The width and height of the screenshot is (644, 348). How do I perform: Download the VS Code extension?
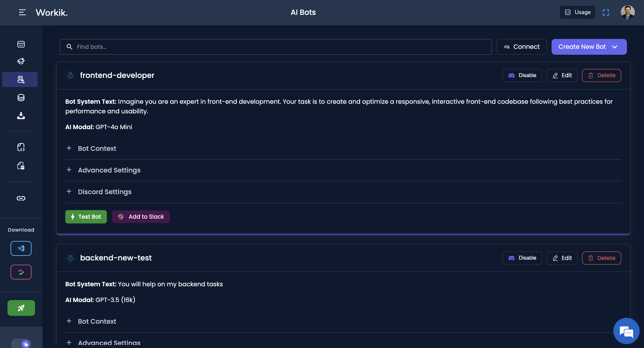[x=21, y=248]
